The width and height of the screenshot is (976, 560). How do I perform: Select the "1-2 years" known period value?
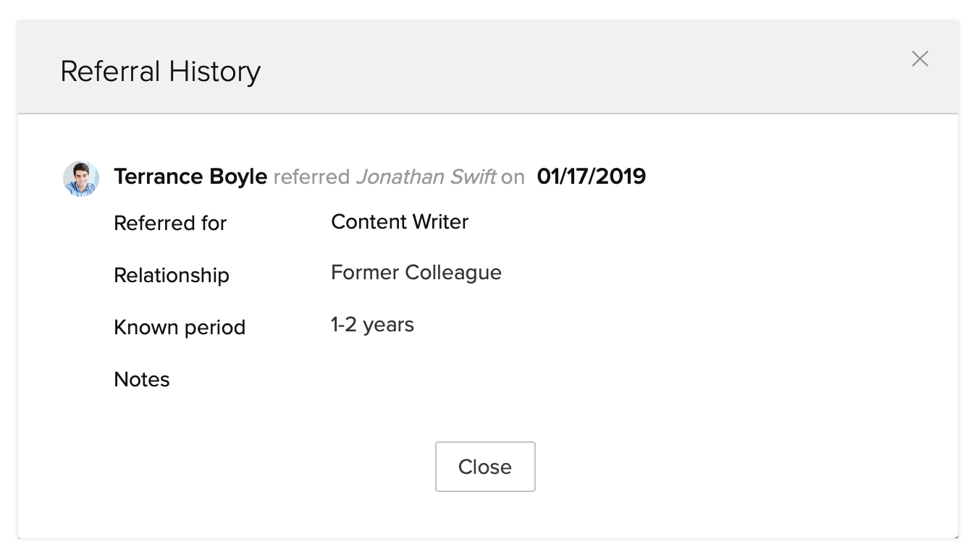point(372,325)
